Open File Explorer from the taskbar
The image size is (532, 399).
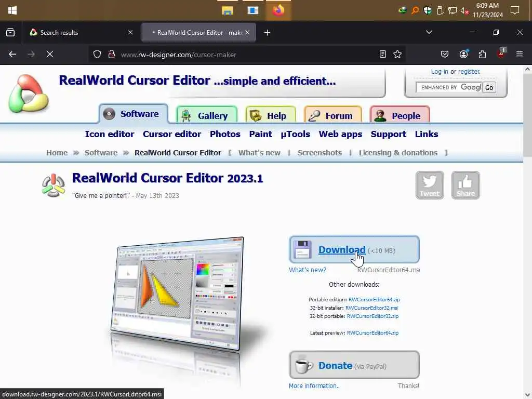[228, 10]
